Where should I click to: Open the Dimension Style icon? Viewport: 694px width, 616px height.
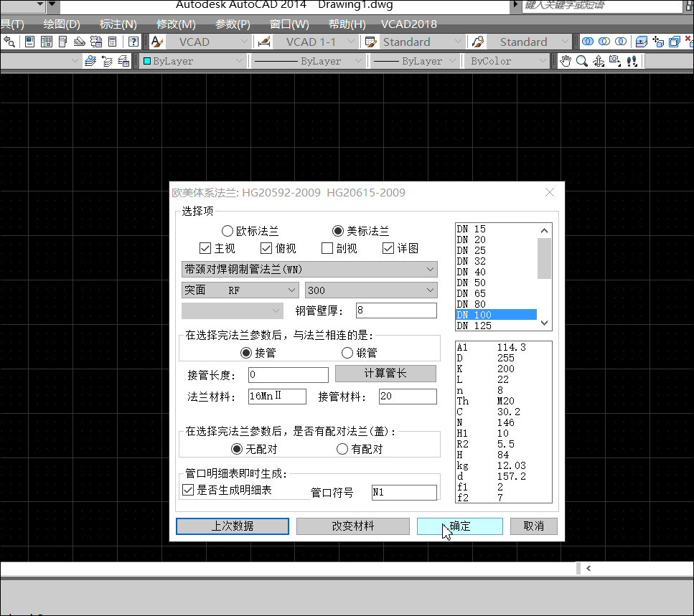(x=263, y=42)
